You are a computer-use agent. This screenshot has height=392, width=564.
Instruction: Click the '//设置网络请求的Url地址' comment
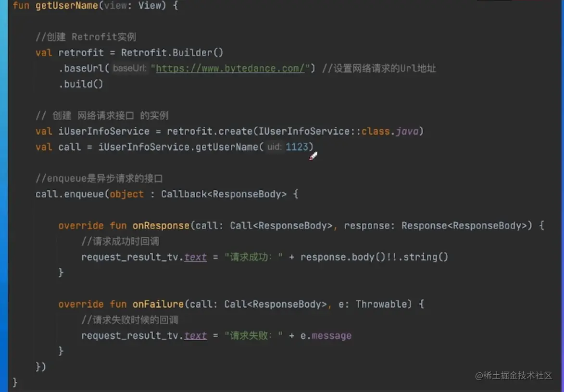[x=379, y=68]
